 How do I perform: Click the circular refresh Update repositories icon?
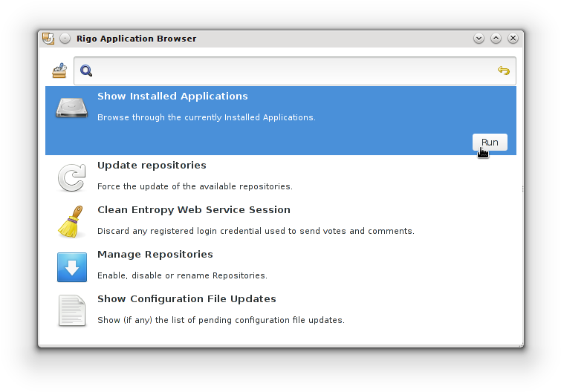point(72,177)
